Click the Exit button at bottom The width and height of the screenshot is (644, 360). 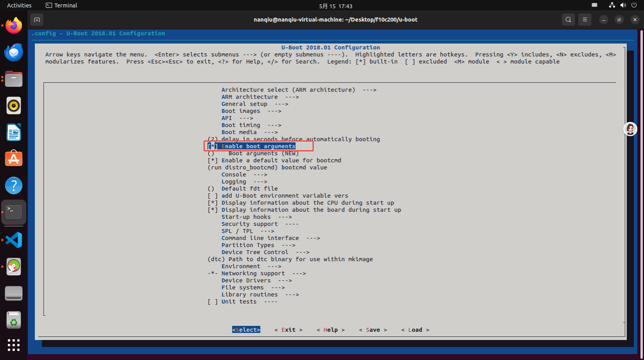289,330
